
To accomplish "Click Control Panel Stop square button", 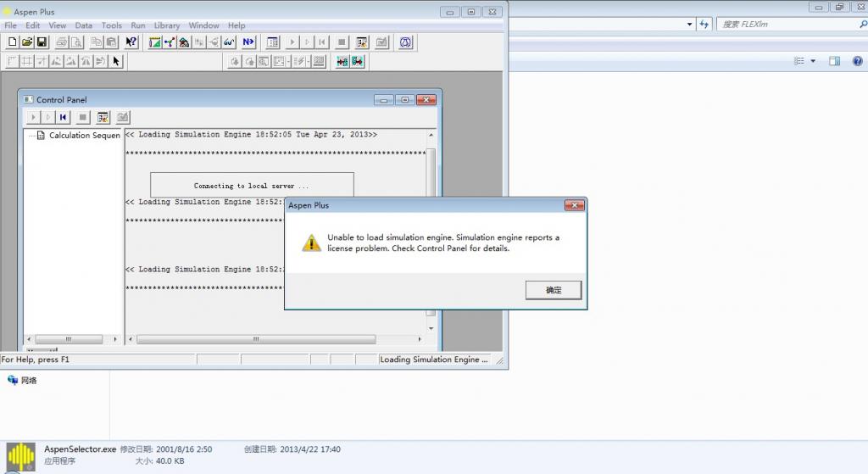I will tap(83, 117).
